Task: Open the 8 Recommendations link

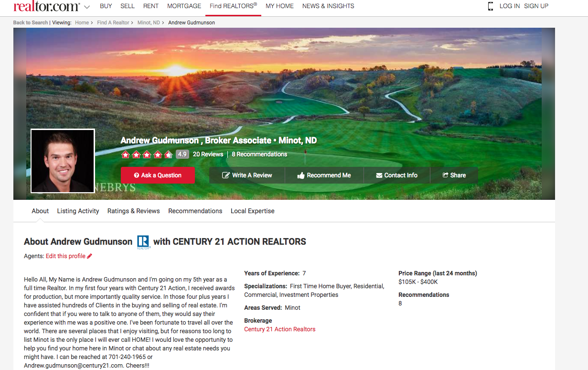Action: point(259,154)
